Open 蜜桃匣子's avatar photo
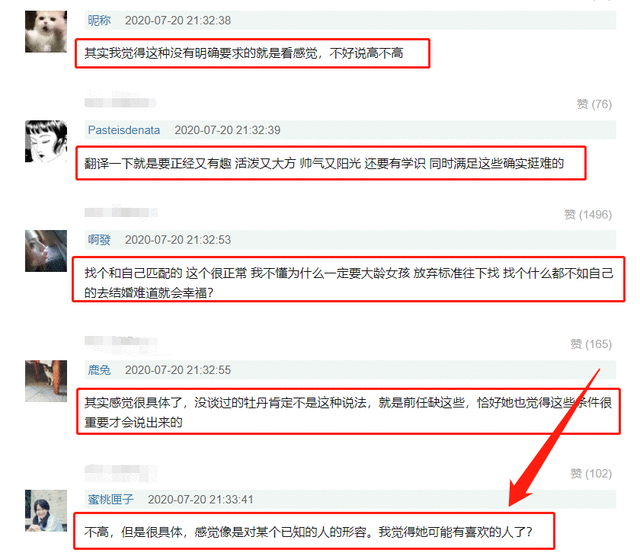Viewport: 640px width, 556px height. coord(46,511)
